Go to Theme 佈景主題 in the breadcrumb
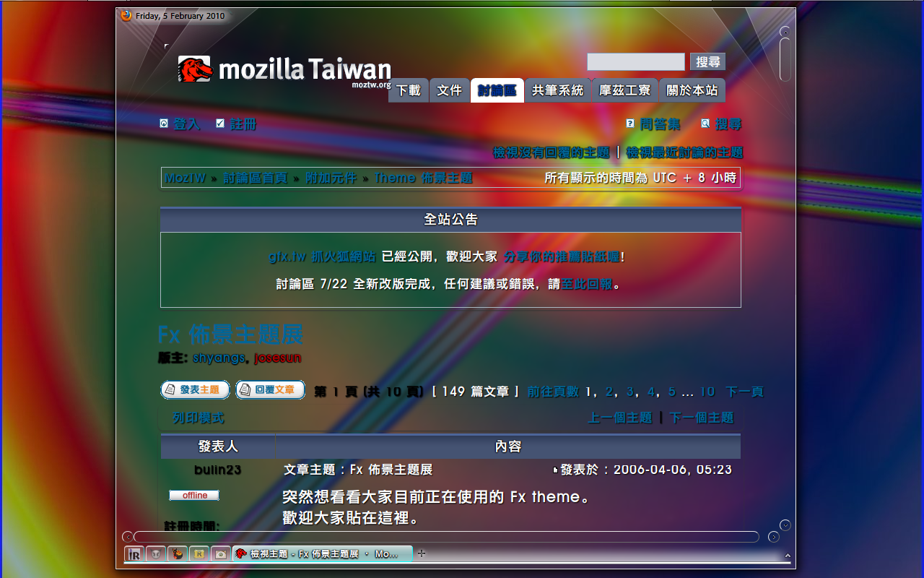924x578 pixels. (x=423, y=178)
